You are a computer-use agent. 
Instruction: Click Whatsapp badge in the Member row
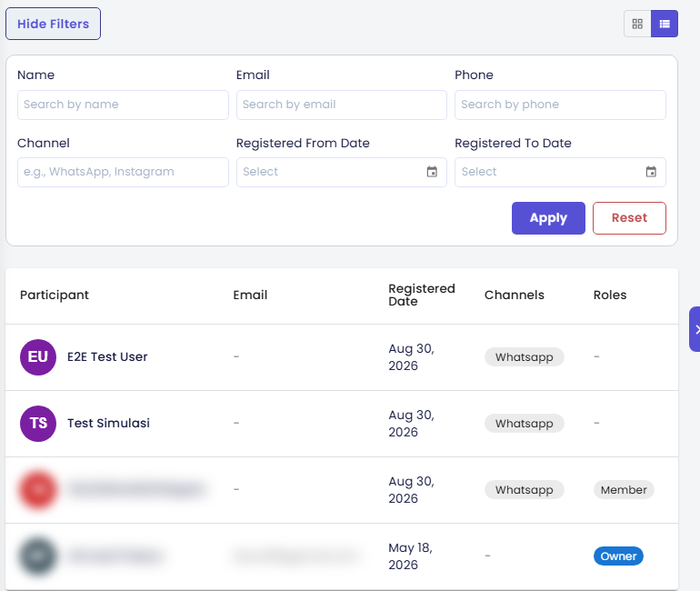point(525,490)
